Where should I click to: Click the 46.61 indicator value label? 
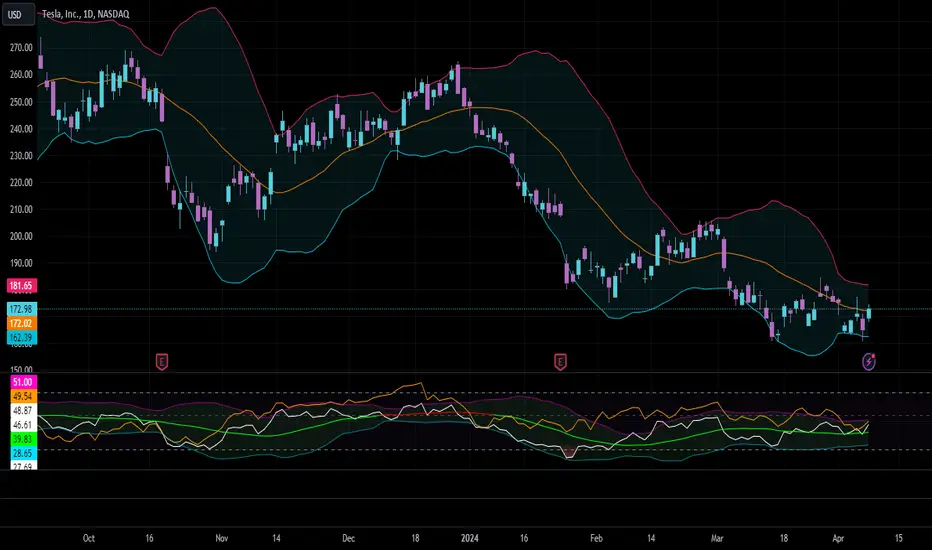click(x=23, y=425)
